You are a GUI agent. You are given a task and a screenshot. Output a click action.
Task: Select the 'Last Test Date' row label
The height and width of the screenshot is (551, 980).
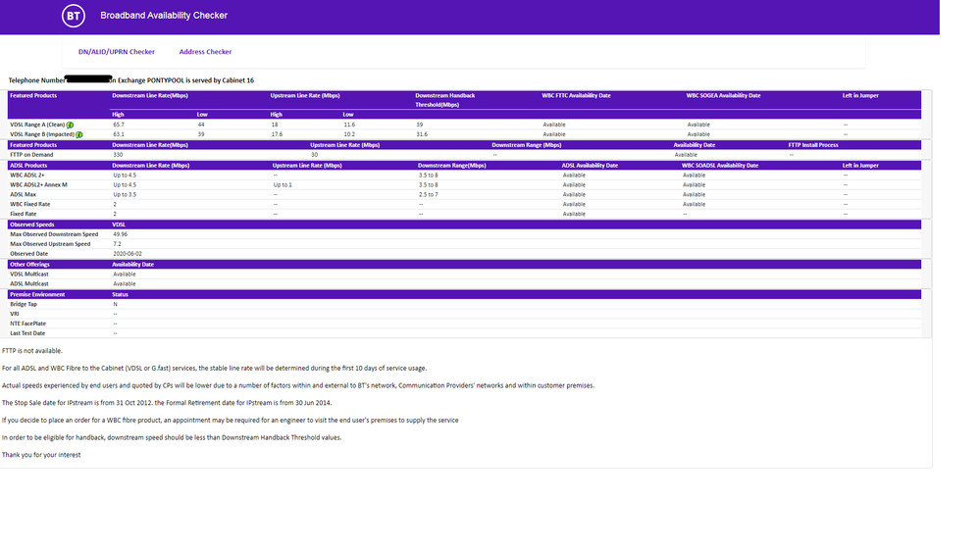27,333
